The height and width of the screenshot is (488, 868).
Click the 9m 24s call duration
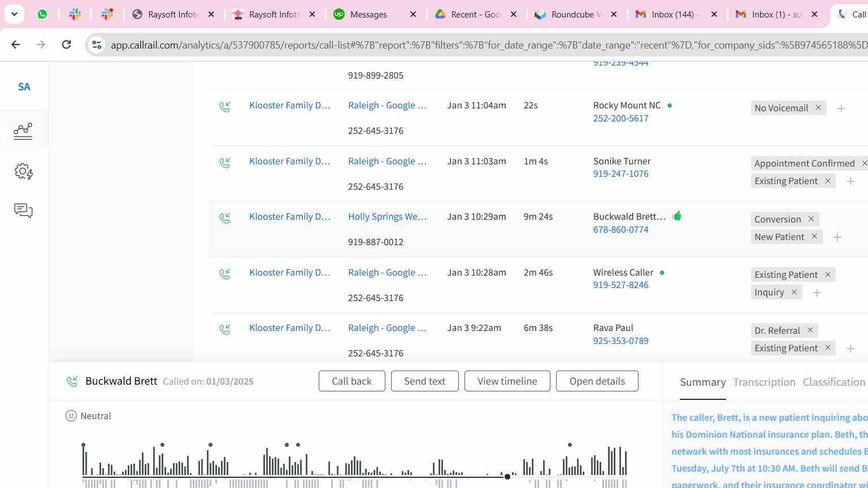tap(538, 216)
